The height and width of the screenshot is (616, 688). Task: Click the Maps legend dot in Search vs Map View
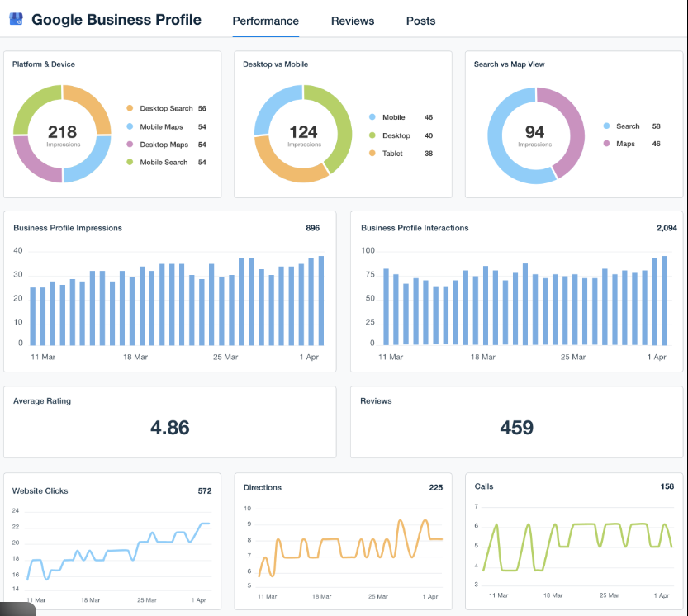coord(607,144)
